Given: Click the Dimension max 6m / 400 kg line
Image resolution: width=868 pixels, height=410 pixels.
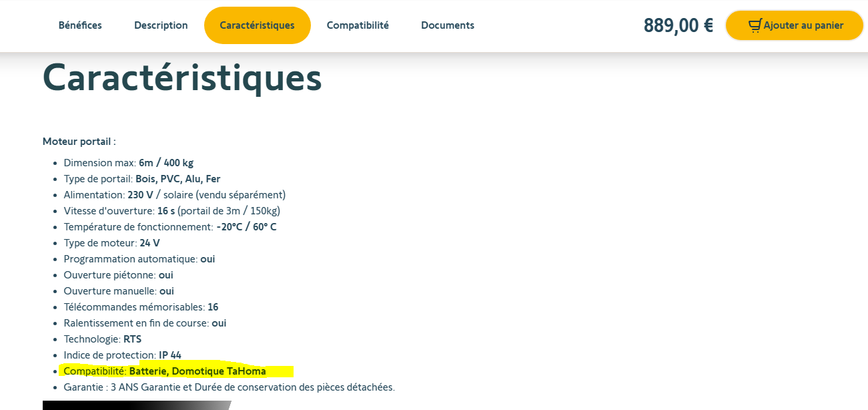Looking at the screenshot, I should pyautogui.click(x=129, y=163).
